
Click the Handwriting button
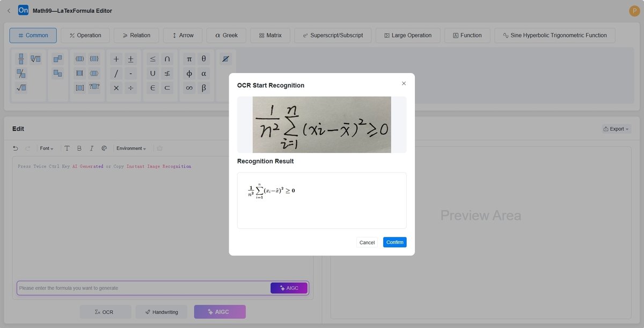pos(161,311)
